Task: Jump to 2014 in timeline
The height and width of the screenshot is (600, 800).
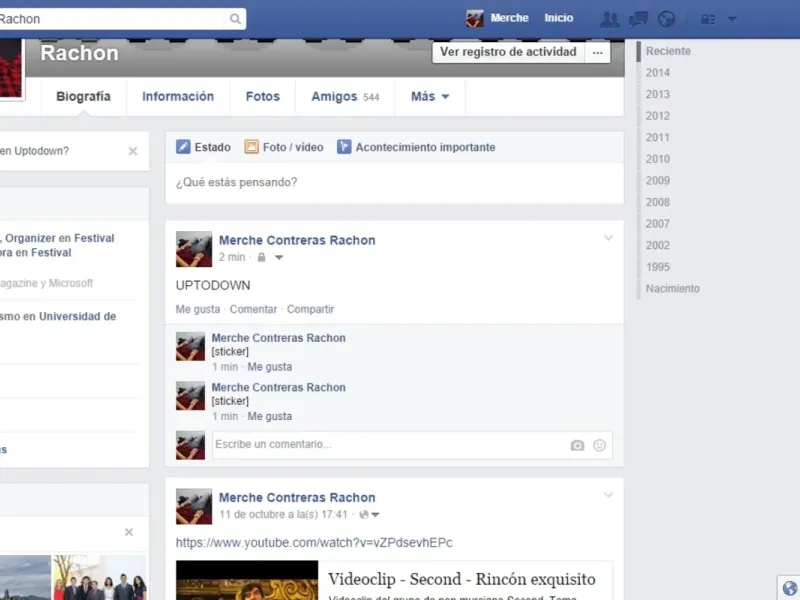Action: (x=657, y=72)
